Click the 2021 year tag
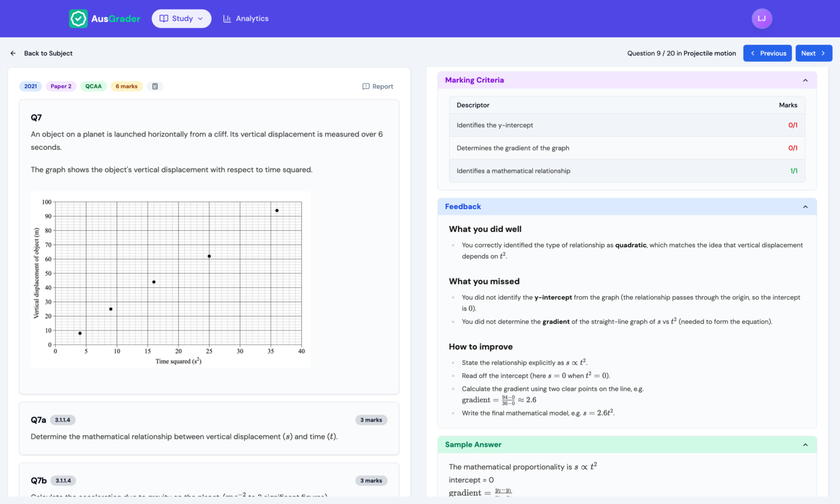The width and height of the screenshot is (840, 504). (x=31, y=86)
